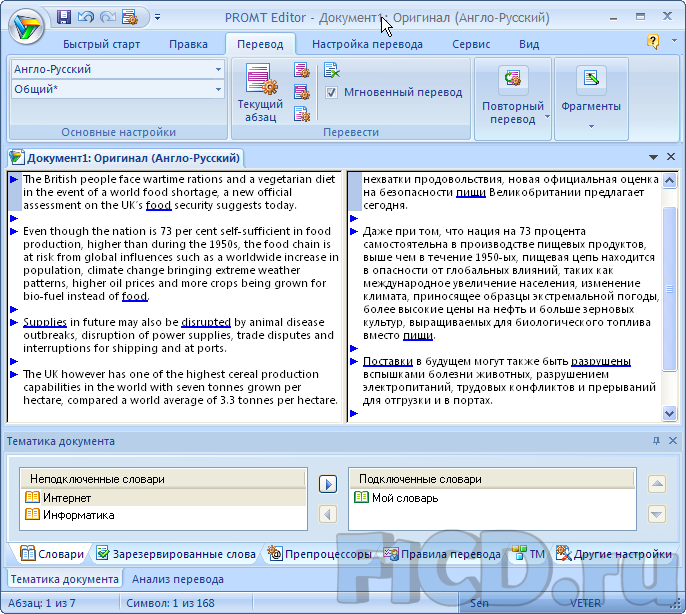The height and width of the screenshot is (614, 686).
Task: Click the Redo arrow in quick access toolbar
Action: coord(108,17)
